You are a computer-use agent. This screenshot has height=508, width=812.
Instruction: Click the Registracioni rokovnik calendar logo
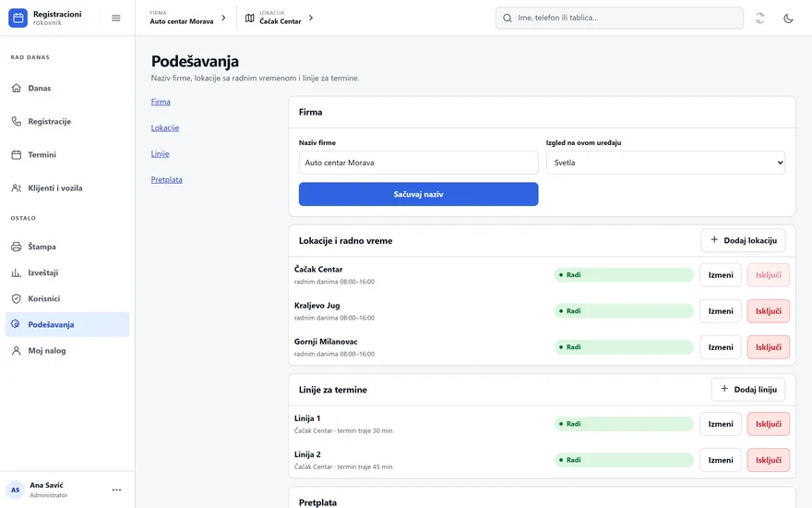pyautogui.click(x=18, y=18)
